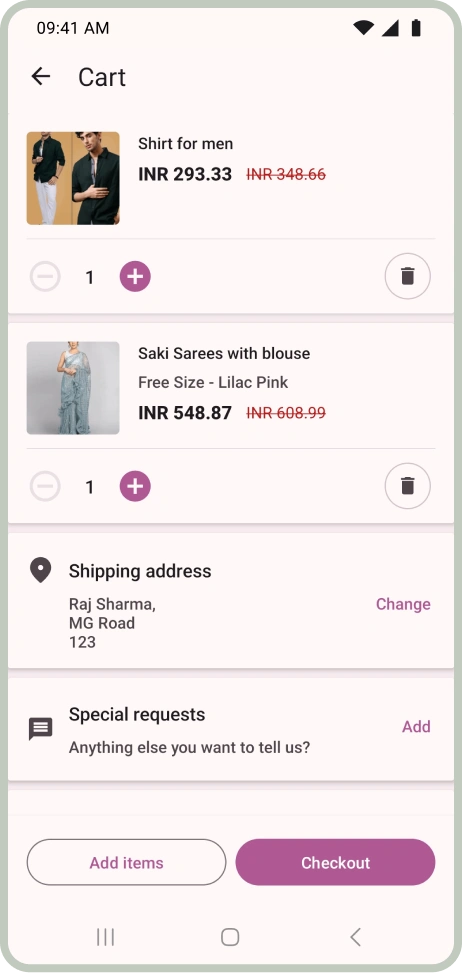
Task: Open the Shirt for men product thumbnail
Action: click(x=73, y=178)
